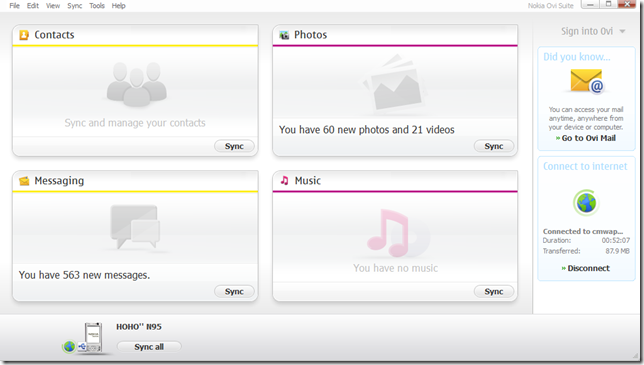
Task: Click the Ovi Mail envelope icon
Action: click(x=587, y=81)
